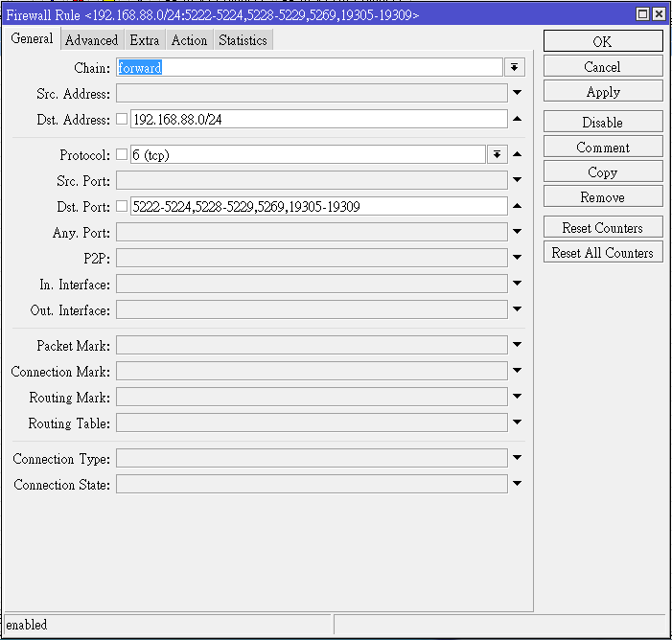Expand the In. Interface field

coord(518,284)
